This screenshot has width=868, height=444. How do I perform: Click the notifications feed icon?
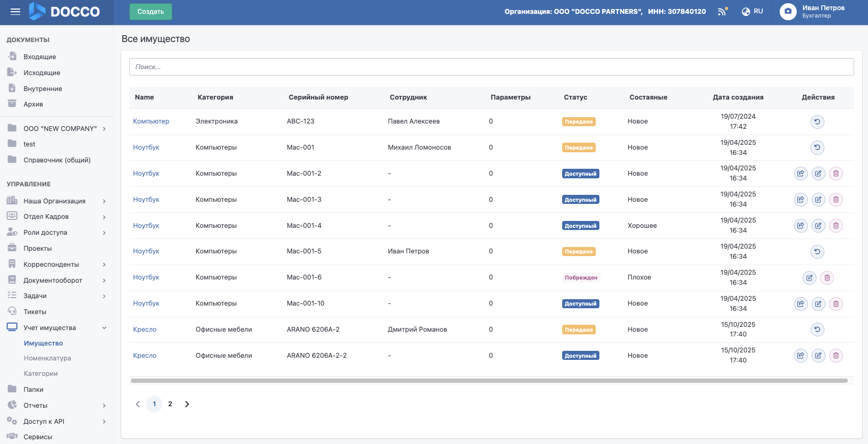pyautogui.click(x=722, y=12)
